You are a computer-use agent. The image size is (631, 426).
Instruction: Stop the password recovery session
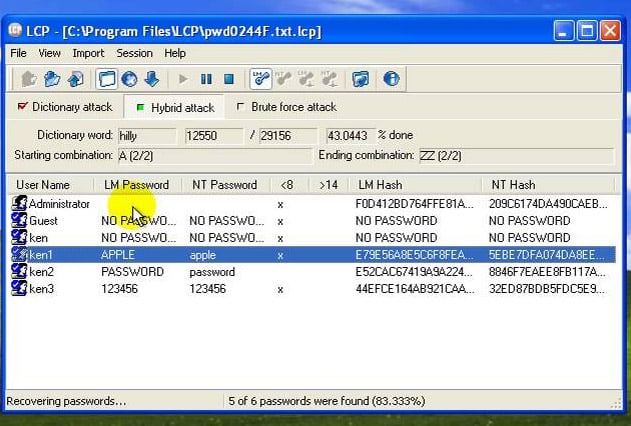click(x=229, y=79)
